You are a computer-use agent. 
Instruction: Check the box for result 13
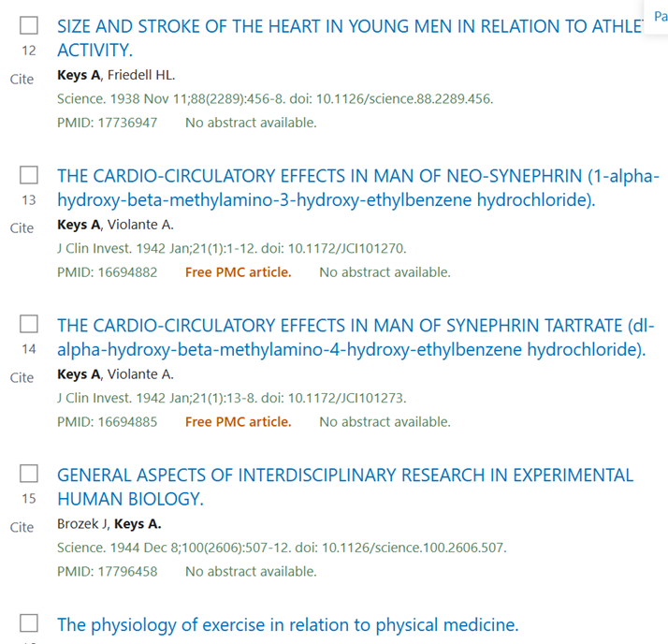click(29, 175)
